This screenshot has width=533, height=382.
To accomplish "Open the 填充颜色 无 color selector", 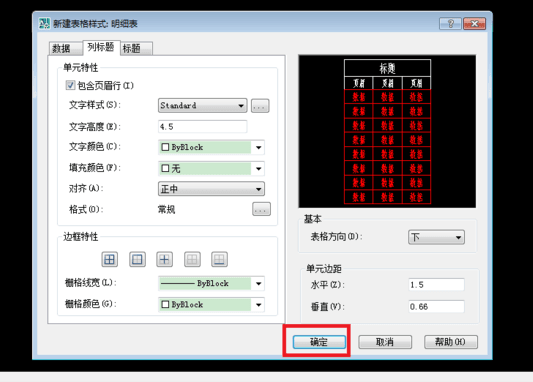I will [211, 168].
